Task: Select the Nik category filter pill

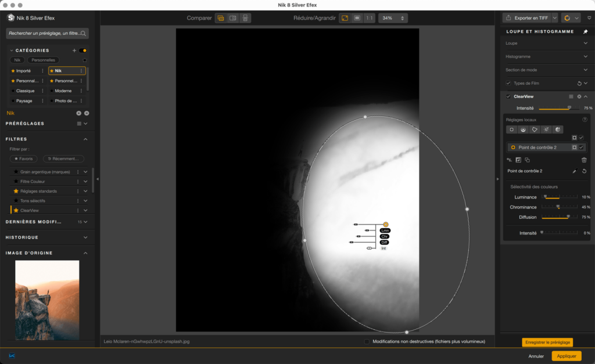Action: point(17,60)
